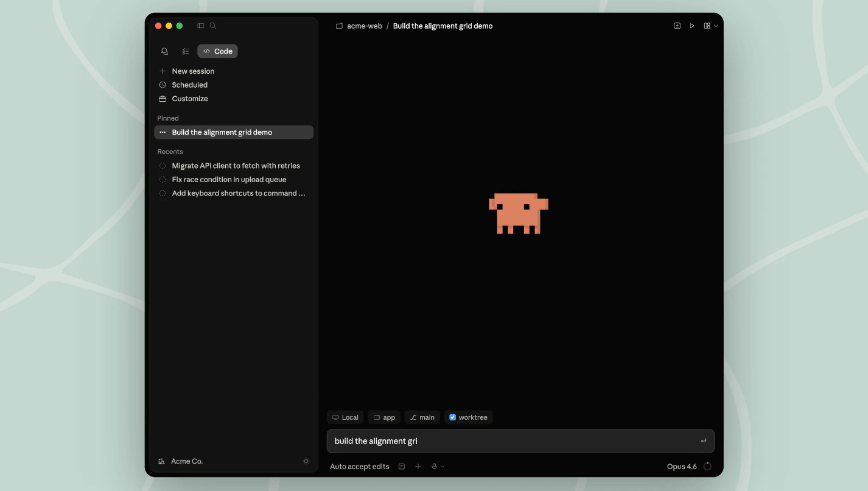The width and height of the screenshot is (868, 491).
Task: Click the run play icon
Action: tap(692, 26)
